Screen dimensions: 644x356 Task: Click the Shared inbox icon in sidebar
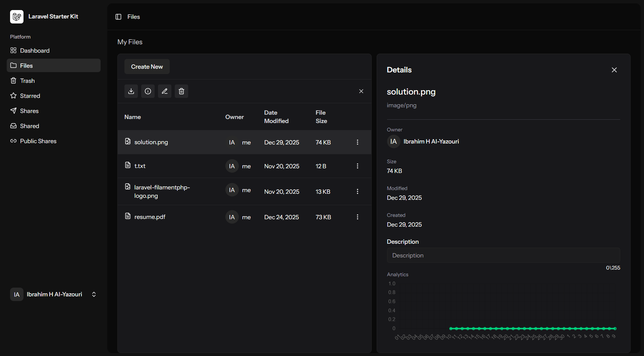click(x=13, y=126)
